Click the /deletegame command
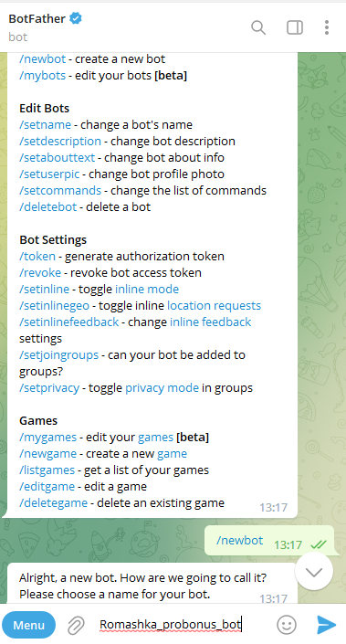 [x=53, y=502]
